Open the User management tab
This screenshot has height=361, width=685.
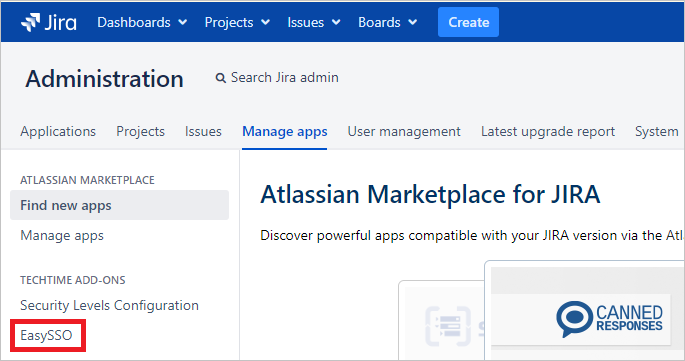pyautogui.click(x=404, y=132)
